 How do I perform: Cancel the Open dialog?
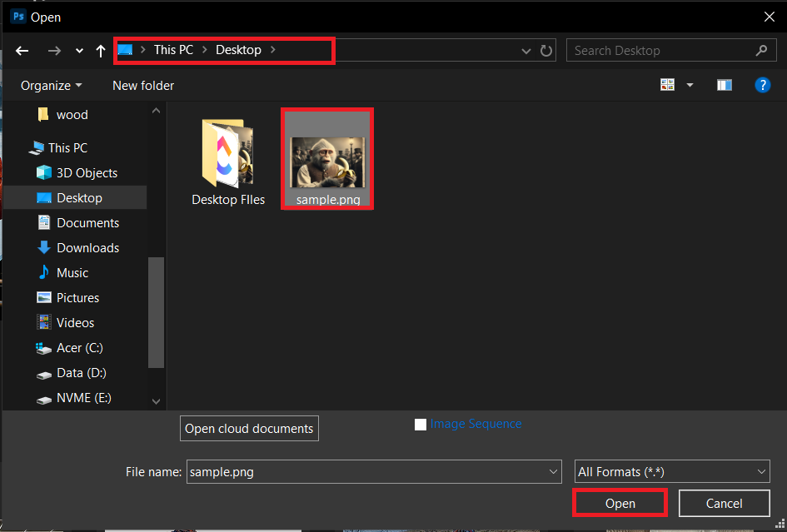pyautogui.click(x=724, y=503)
